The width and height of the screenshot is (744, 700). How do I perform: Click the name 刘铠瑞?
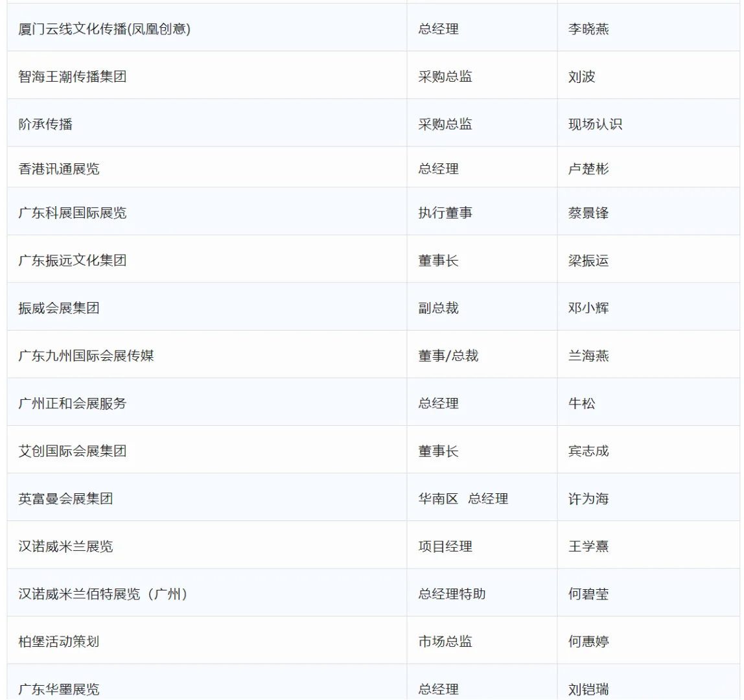click(588, 689)
